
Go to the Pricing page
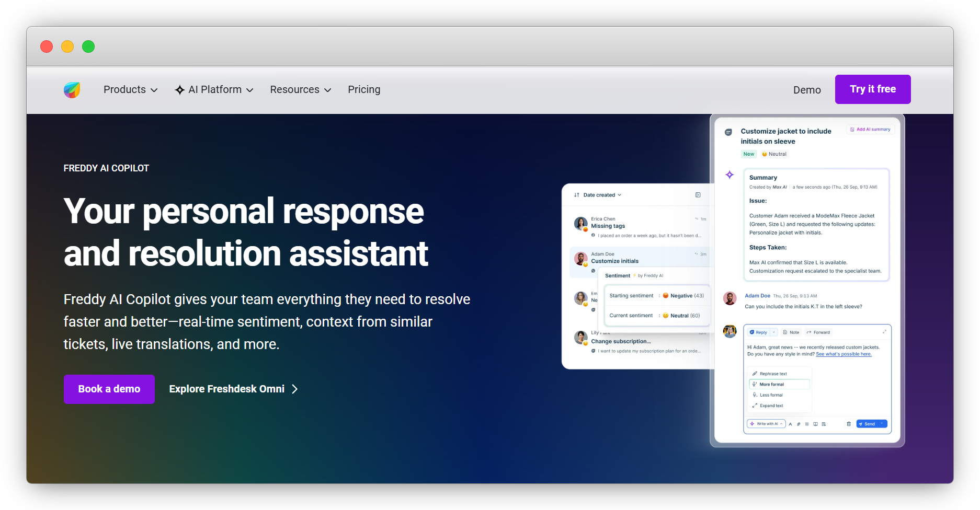(364, 90)
